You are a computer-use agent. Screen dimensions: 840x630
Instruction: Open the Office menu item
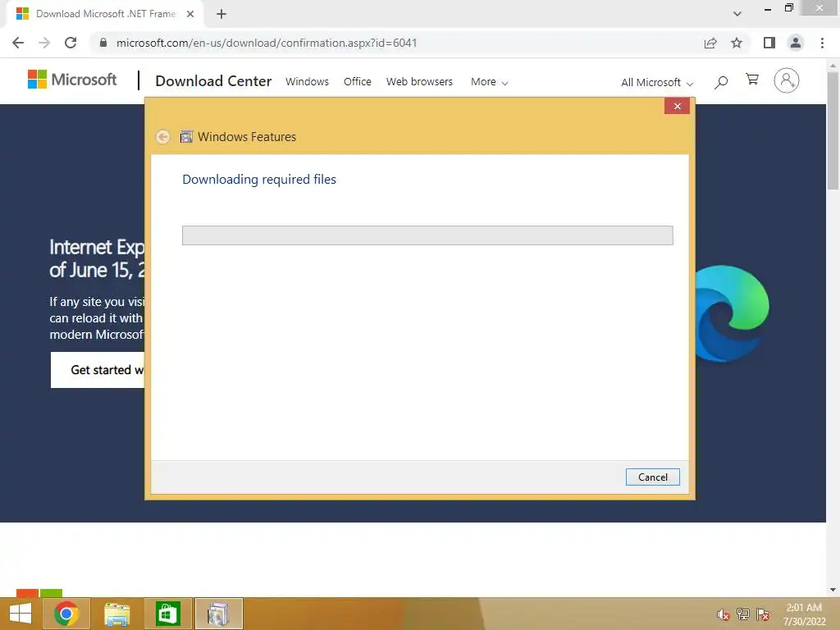click(358, 81)
